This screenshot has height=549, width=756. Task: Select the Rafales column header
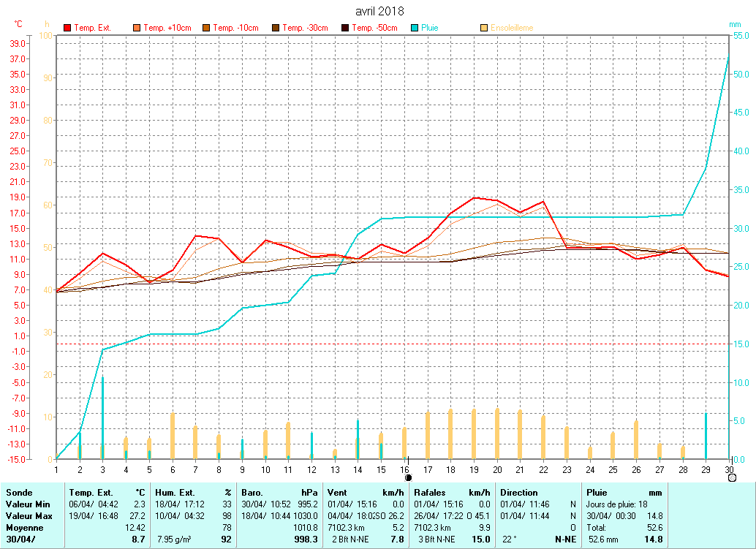pos(430,493)
